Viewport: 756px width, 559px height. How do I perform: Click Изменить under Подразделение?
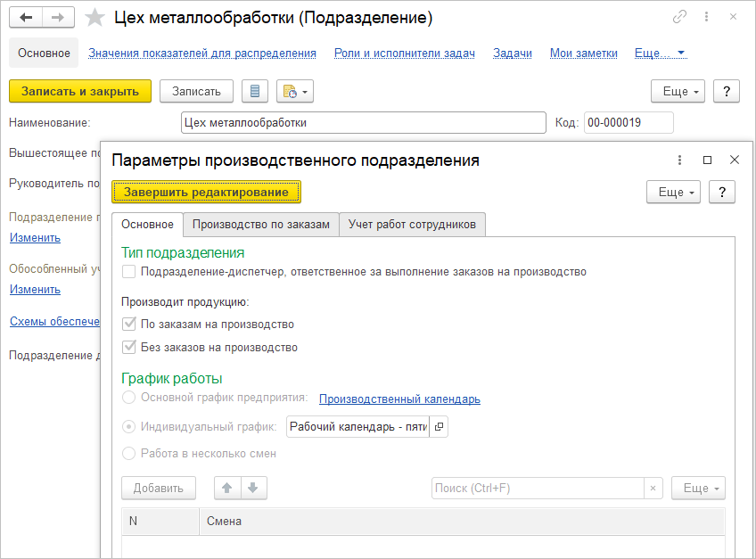coord(35,238)
